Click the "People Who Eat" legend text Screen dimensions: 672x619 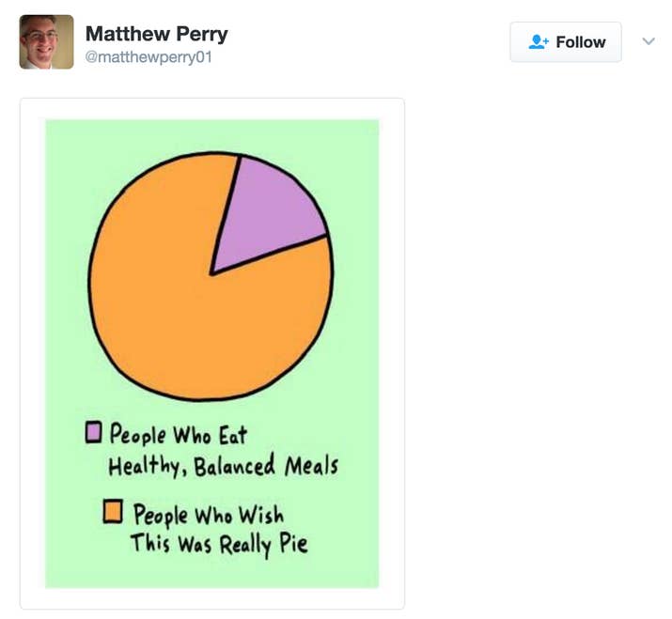(178, 435)
